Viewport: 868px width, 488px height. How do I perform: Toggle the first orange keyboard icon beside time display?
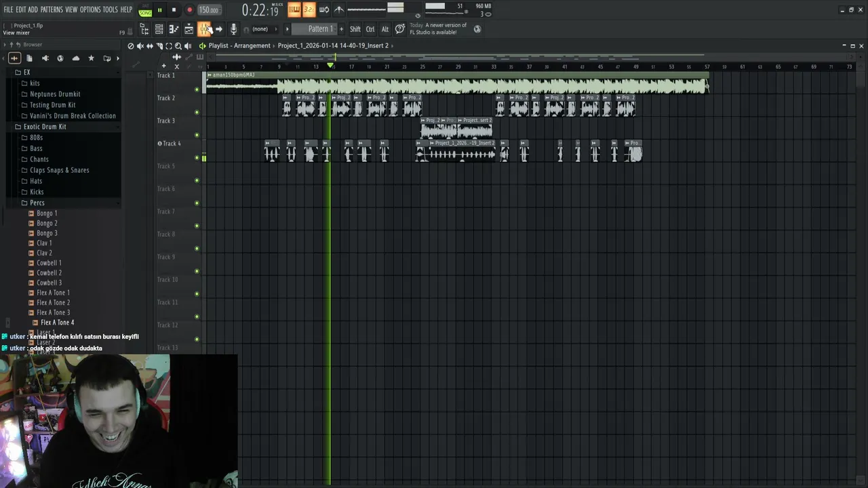coord(294,9)
